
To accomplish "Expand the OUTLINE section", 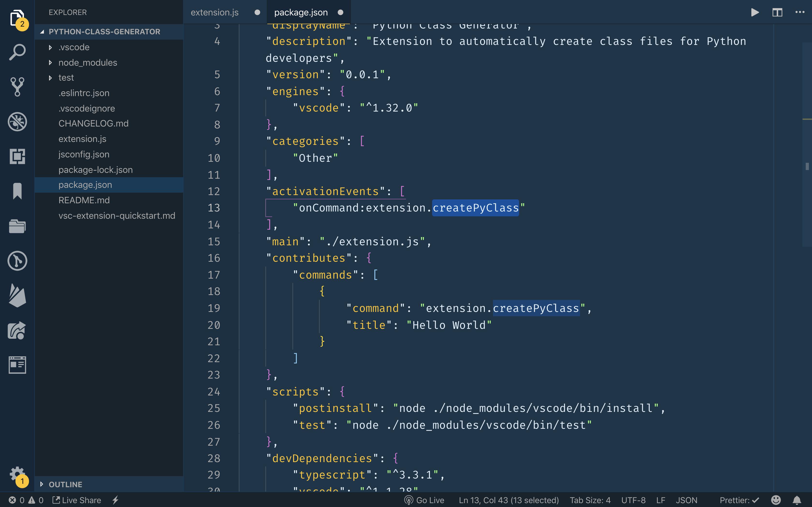I will coord(65,484).
